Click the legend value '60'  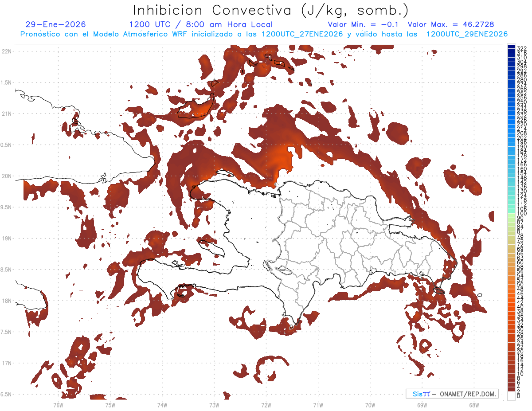click(520, 262)
